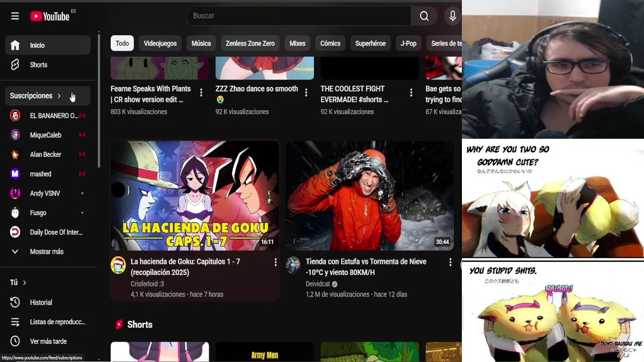
Task: Open the Crisferloid :3 channel name
Action: click(147, 284)
